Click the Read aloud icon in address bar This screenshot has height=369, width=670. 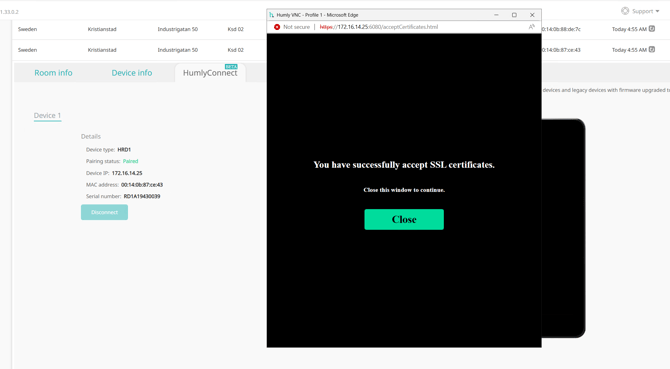[x=532, y=27]
